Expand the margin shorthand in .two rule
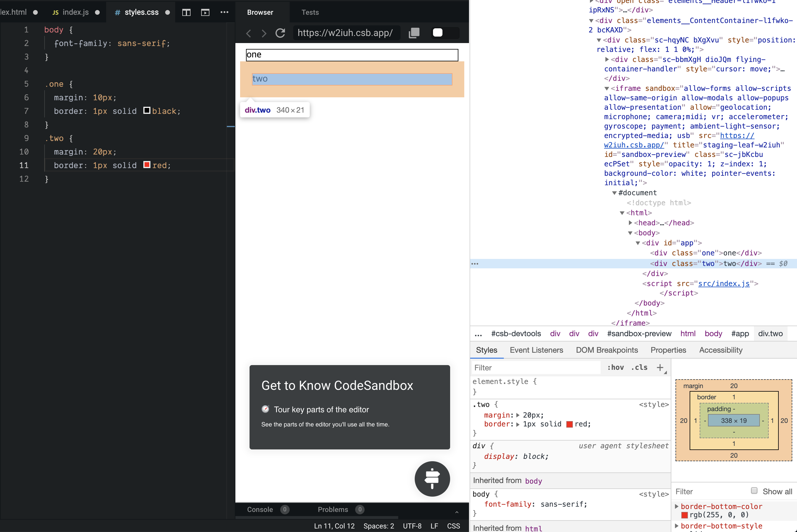This screenshot has height=532, width=797. [518, 415]
